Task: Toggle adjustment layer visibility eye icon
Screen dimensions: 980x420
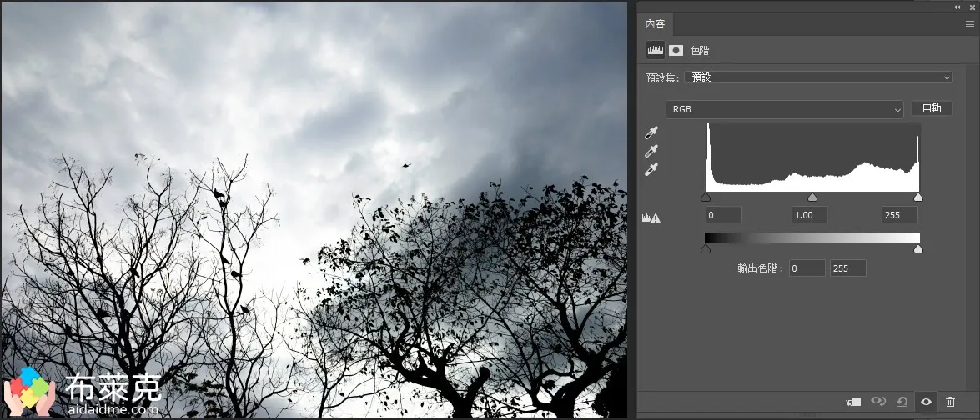Action: [x=926, y=402]
